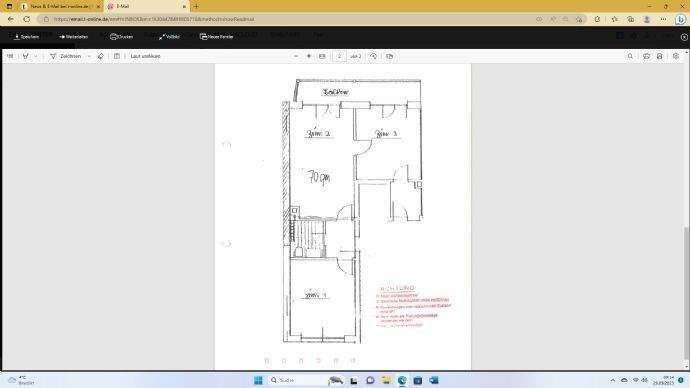The height and width of the screenshot is (388, 690).
Task: Go back in browser history
Action: pos(11,19)
